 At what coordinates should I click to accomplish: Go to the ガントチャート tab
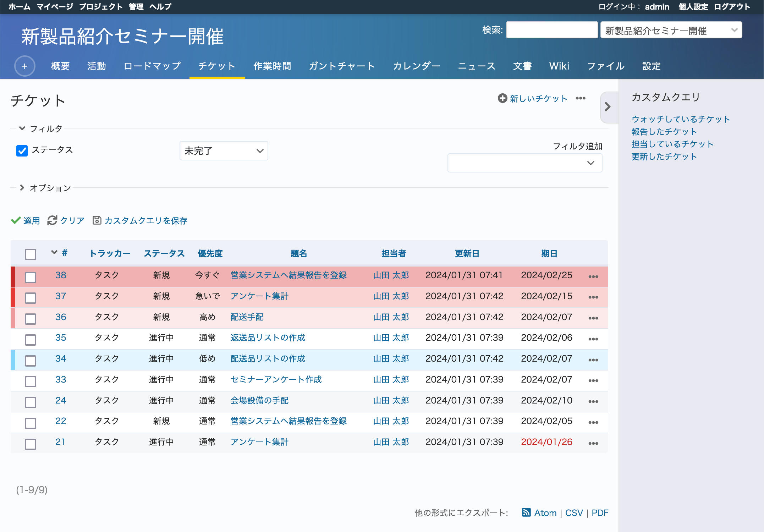tap(342, 66)
